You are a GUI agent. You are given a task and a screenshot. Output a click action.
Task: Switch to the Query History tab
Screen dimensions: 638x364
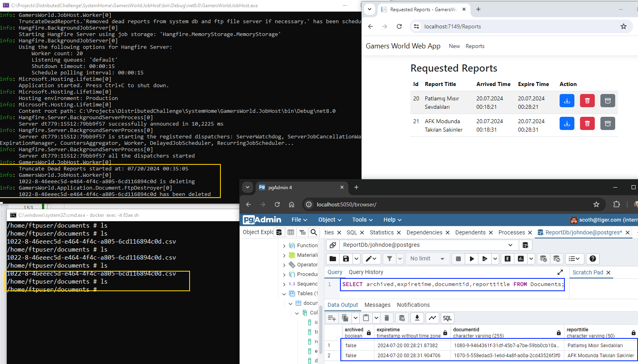coord(366,272)
